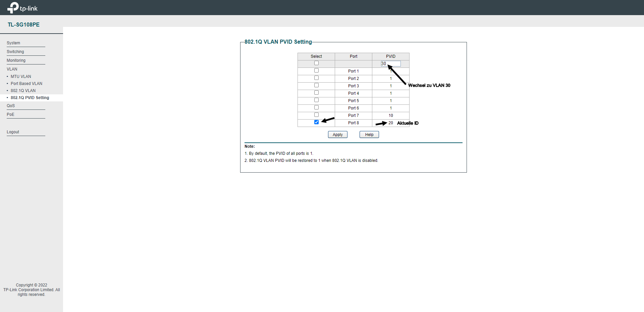Click the Port 1 label cell

click(354, 71)
